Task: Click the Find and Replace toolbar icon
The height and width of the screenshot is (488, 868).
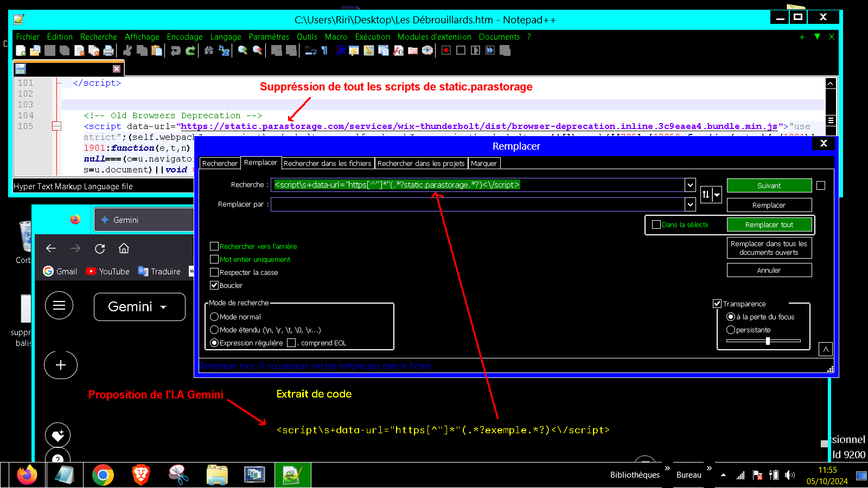Action: pyautogui.click(x=224, y=50)
